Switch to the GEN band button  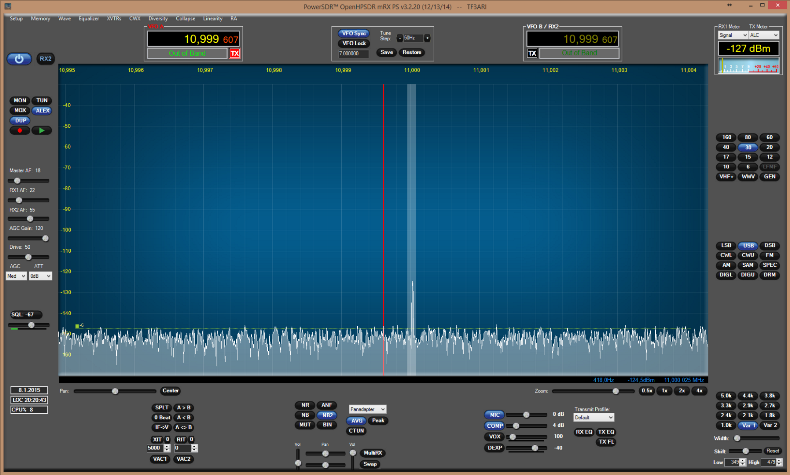click(x=769, y=177)
